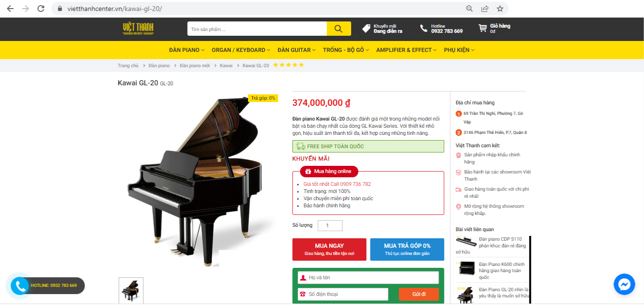The height and width of the screenshot is (305, 644).
Task: Click the browser share icon
Action: click(485, 9)
